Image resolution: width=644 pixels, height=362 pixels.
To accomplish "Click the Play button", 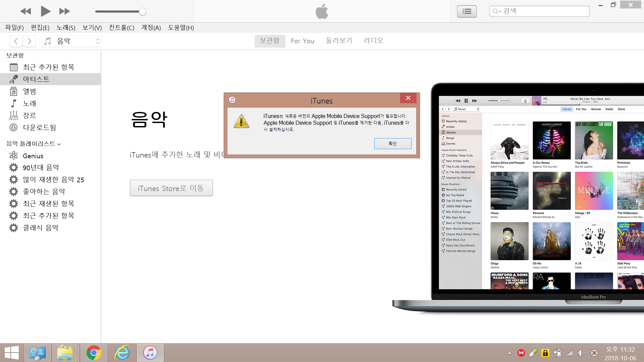I will [x=45, y=11].
